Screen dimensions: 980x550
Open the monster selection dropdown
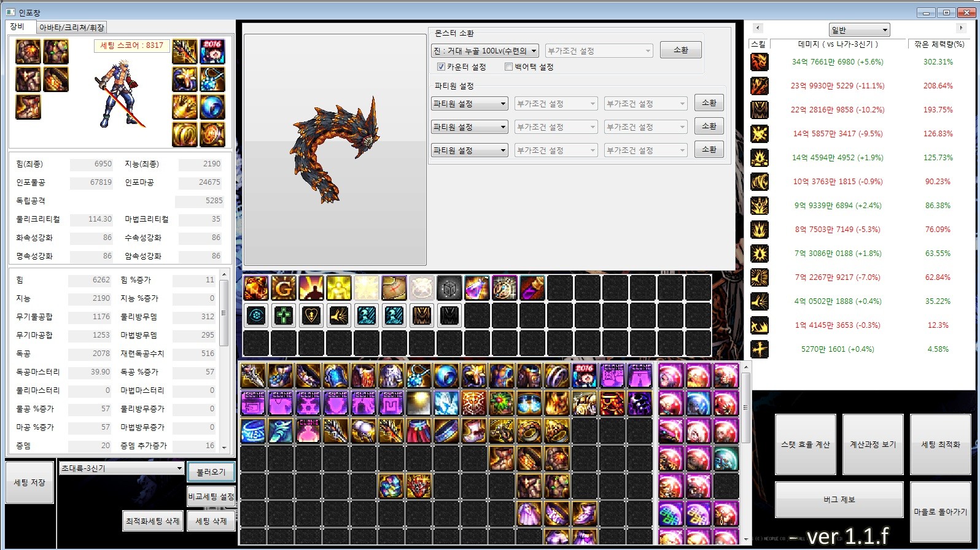tap(485, 51)
